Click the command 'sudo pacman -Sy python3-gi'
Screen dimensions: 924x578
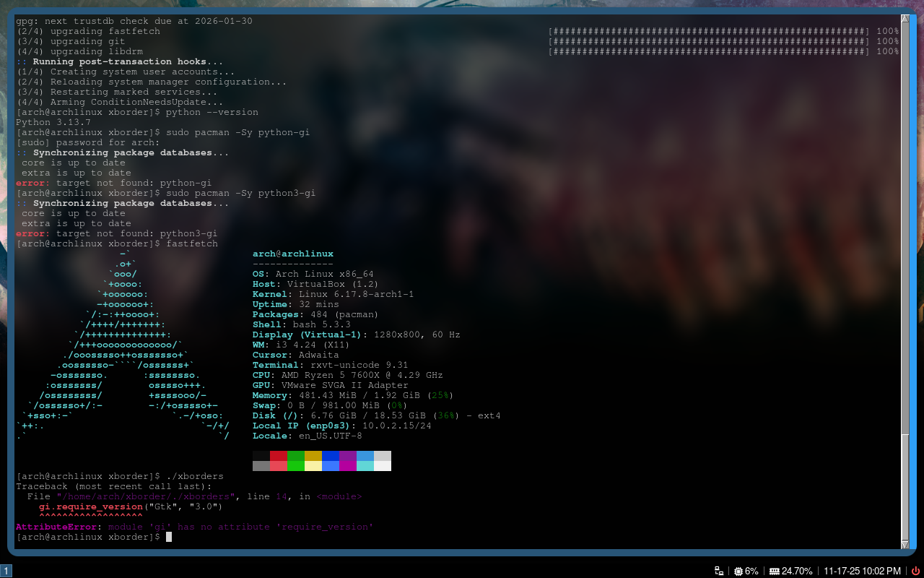241,193
